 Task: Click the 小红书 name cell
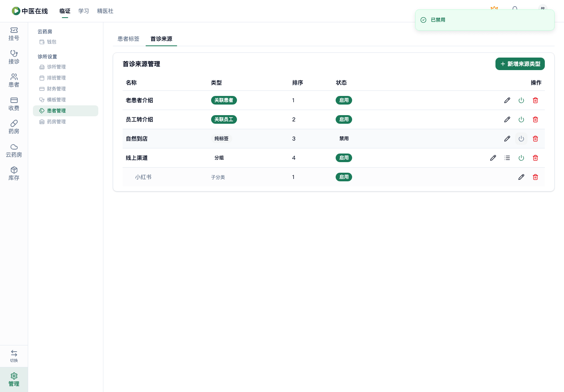pyautogui.click(x=143, y=177)
